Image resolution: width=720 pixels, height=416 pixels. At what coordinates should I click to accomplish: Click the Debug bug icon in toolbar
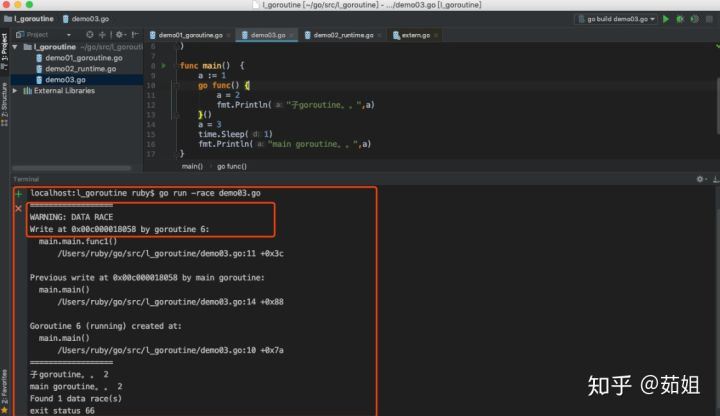click(679, 19)
